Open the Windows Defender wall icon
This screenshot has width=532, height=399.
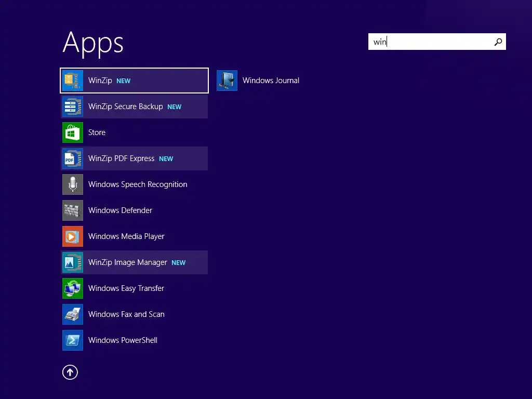point(73,210)
